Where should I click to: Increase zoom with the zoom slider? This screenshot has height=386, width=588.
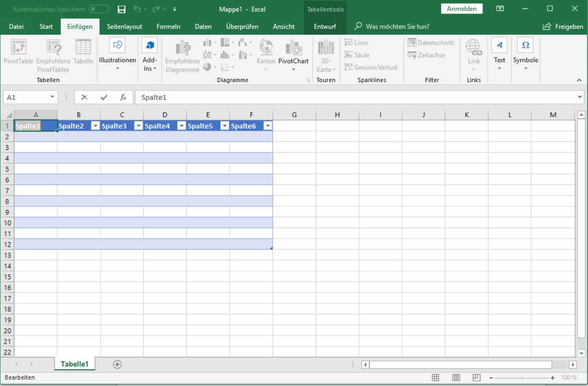[552, 377]
